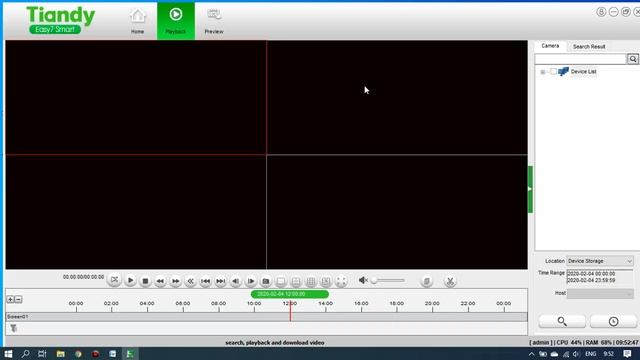Image resolution: width=640 pixels, height=360 pixels.
Task: Click the filter funnel icon below timeline
Action: (x=13, y=328)
